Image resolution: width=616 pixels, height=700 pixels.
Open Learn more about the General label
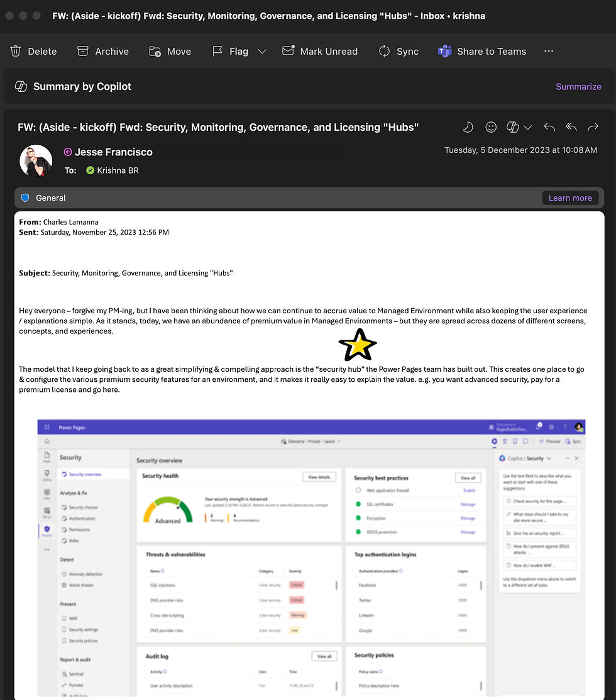570,197
